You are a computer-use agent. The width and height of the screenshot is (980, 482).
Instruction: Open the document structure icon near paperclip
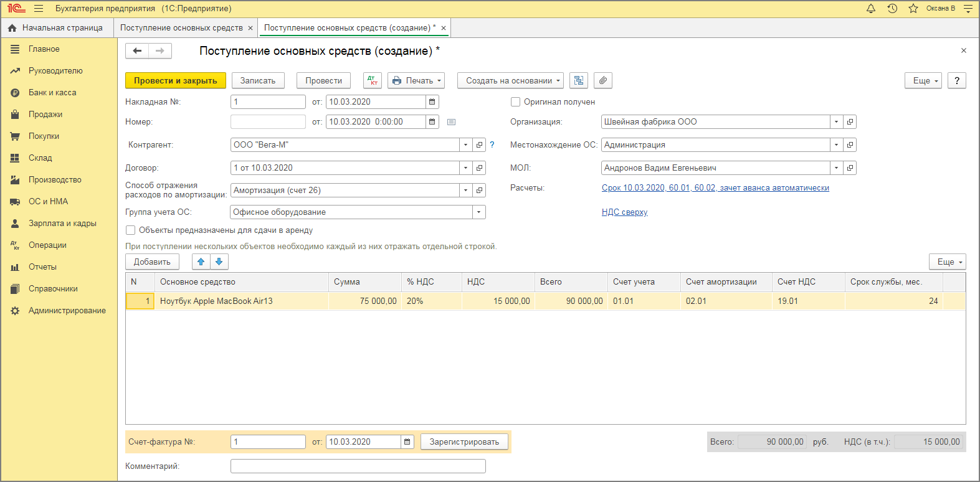coord(579,80)
